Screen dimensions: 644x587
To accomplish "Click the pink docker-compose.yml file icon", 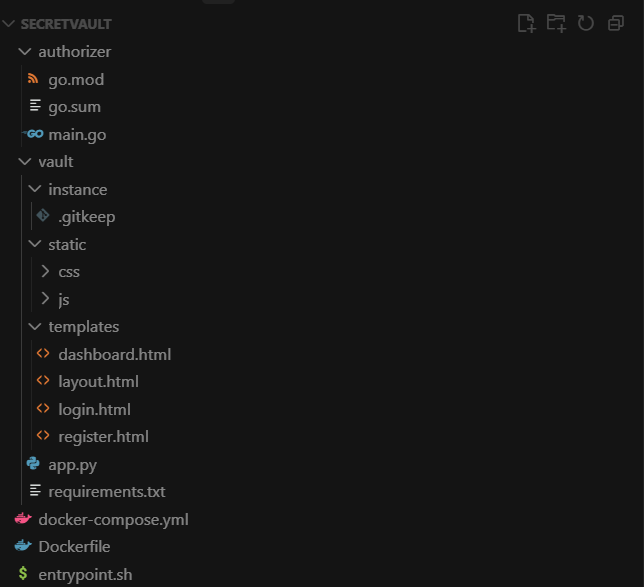I will pyautogui.click(x=23, y=519).
